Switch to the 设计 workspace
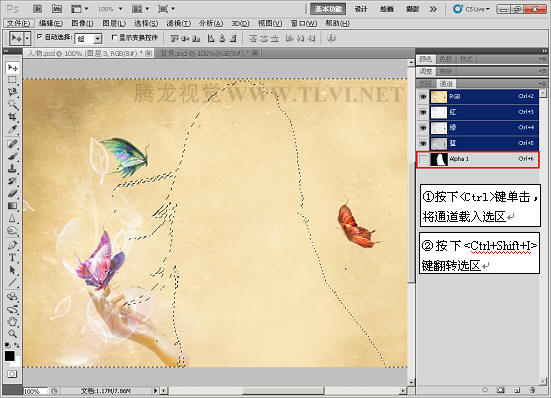Viewport: 551px width, 398px height. (361, 9)
